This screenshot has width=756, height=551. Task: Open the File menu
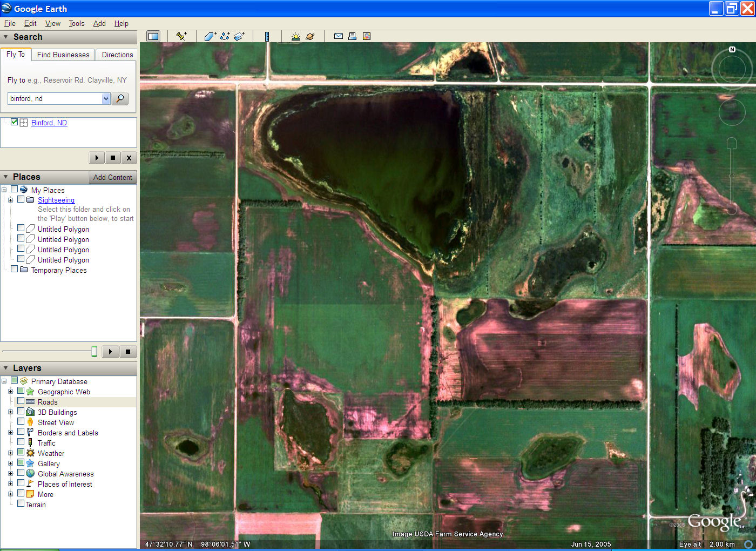click(10, 23)
